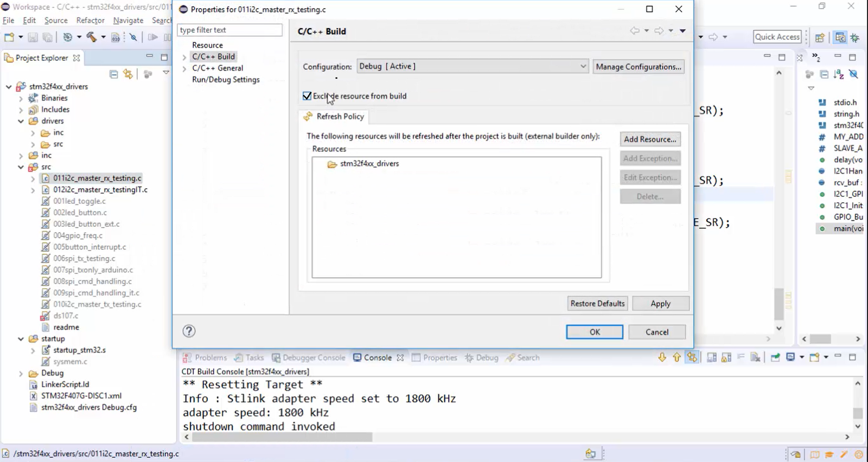This screenshot has height=462, width=868.
Task: Confirm dialog with OK button
Action: 595,332
